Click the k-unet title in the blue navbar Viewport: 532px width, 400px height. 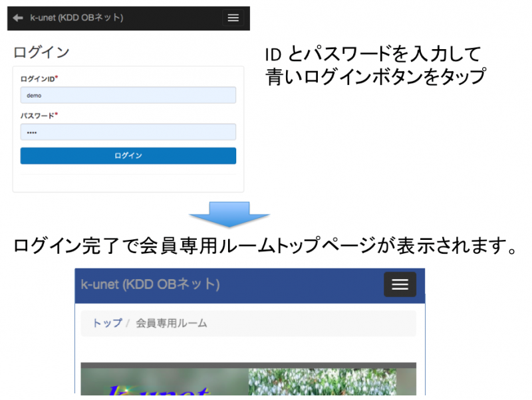150,284
